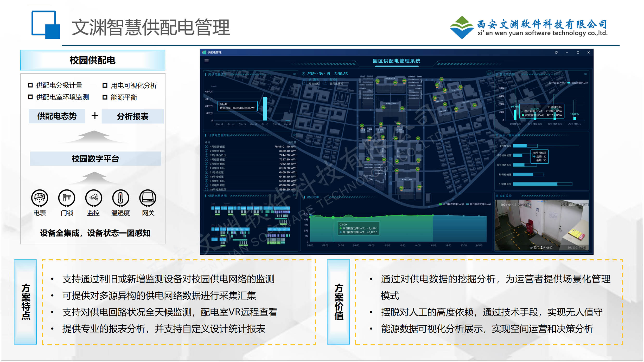Check the 用电可视化分析 box
Screen dimensions: 644x362
(105, 85)
